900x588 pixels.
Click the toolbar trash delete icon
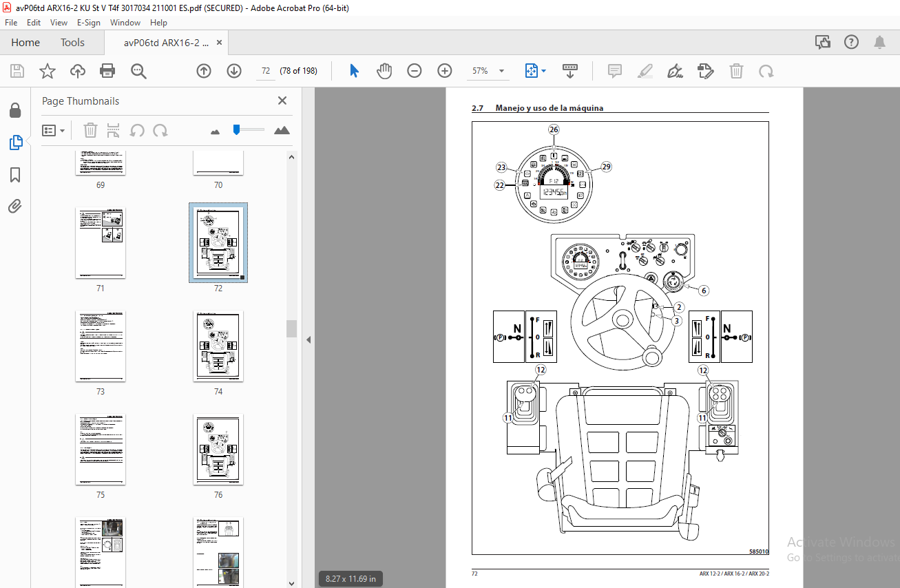[x=736, y=71]
